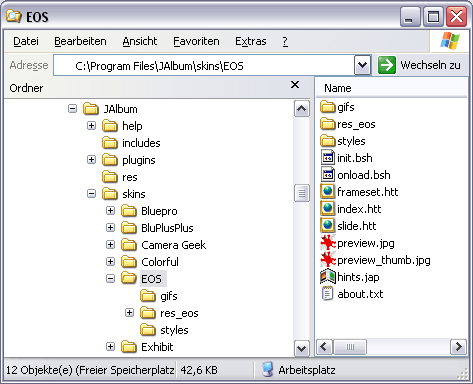This screenshot has height=384, width=473.
Task: Click the help folder icon in tree
Action: pyautogui.click(x=110, y=126)
